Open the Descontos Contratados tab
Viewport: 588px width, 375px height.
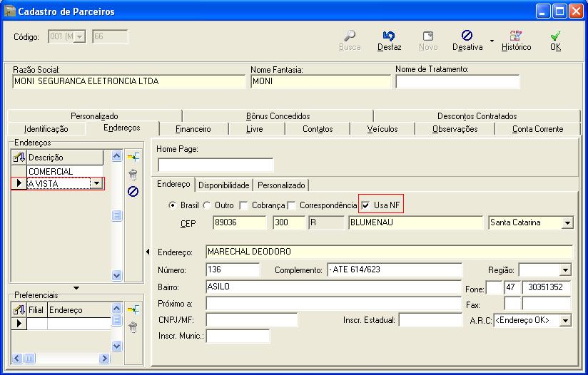(x=477, y=116)
